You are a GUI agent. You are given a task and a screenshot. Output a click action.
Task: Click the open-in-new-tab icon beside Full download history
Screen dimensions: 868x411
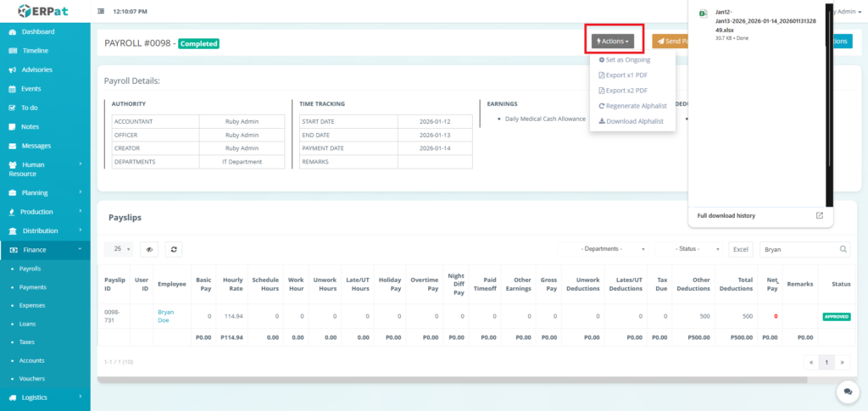click(x=819, y=216)
